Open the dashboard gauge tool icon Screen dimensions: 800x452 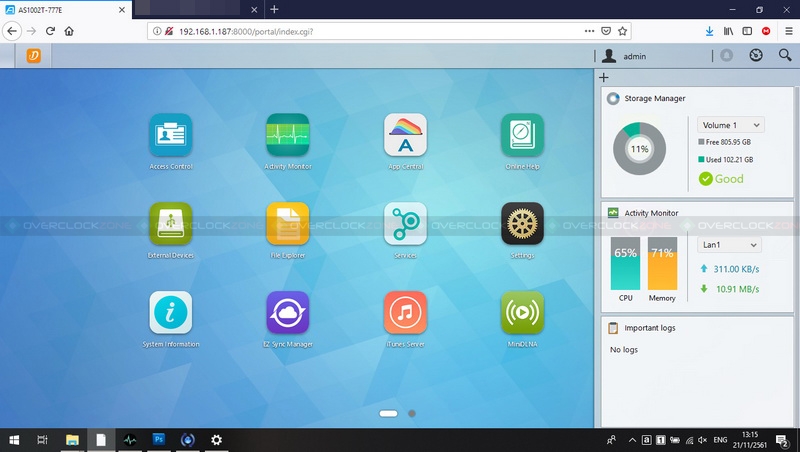[756, 56]
